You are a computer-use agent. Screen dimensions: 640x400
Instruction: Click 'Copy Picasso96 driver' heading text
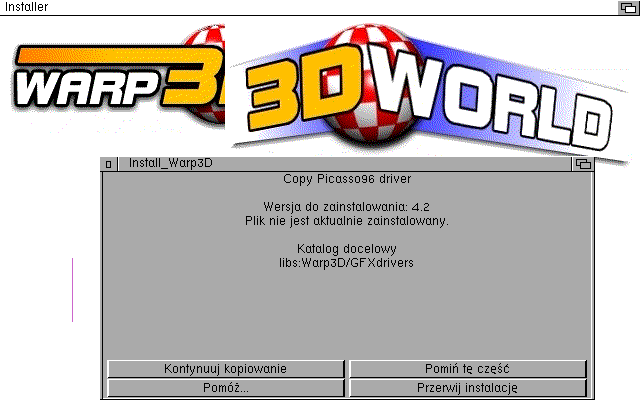click(347, 179)
